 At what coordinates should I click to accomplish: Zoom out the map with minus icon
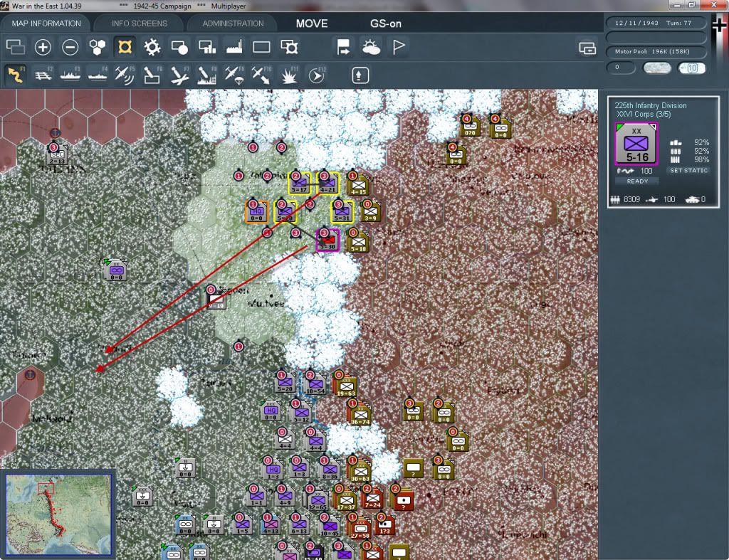click(70, 47)
